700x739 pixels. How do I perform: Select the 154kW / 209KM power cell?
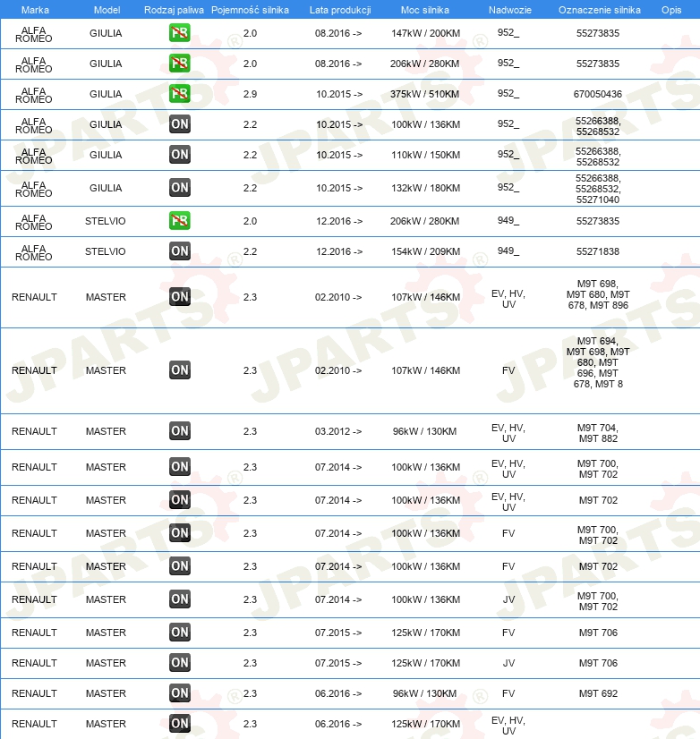[425, 251]
